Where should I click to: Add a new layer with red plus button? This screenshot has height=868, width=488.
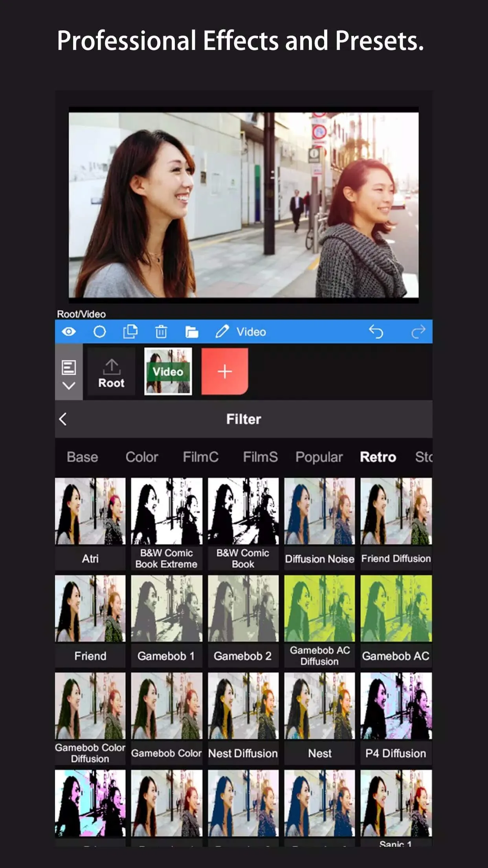[225, 371]
